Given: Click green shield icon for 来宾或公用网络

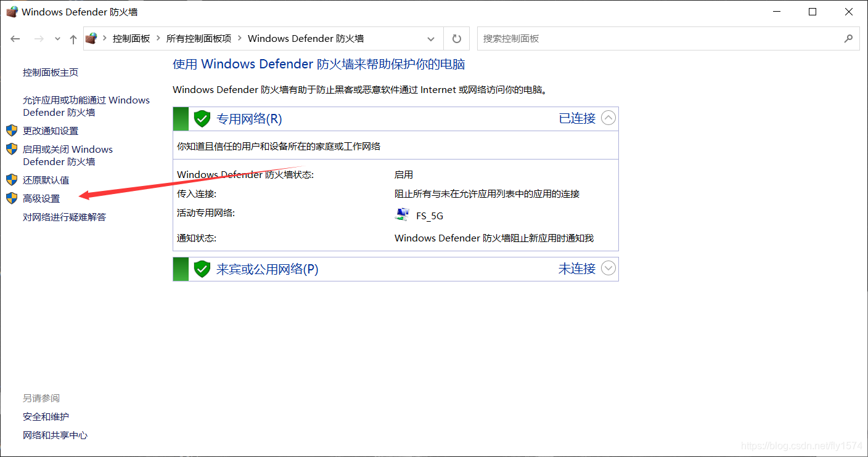Looking at the screenshot, I should [x=202, y=269].
